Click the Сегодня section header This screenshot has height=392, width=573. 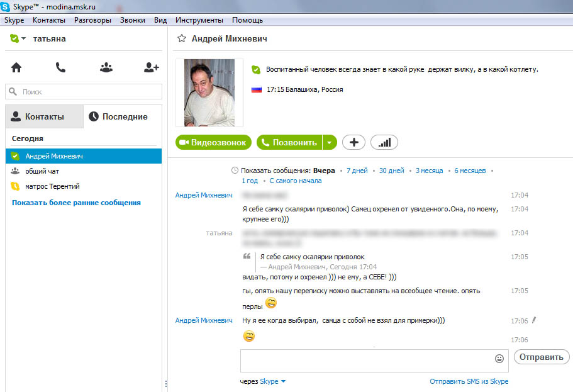pos(28,138)
